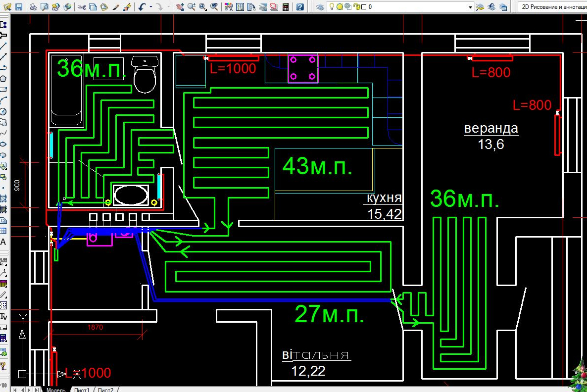Open the QuickCalc calculator icon
Screen dimensions: 587x392
pos(286,6)
